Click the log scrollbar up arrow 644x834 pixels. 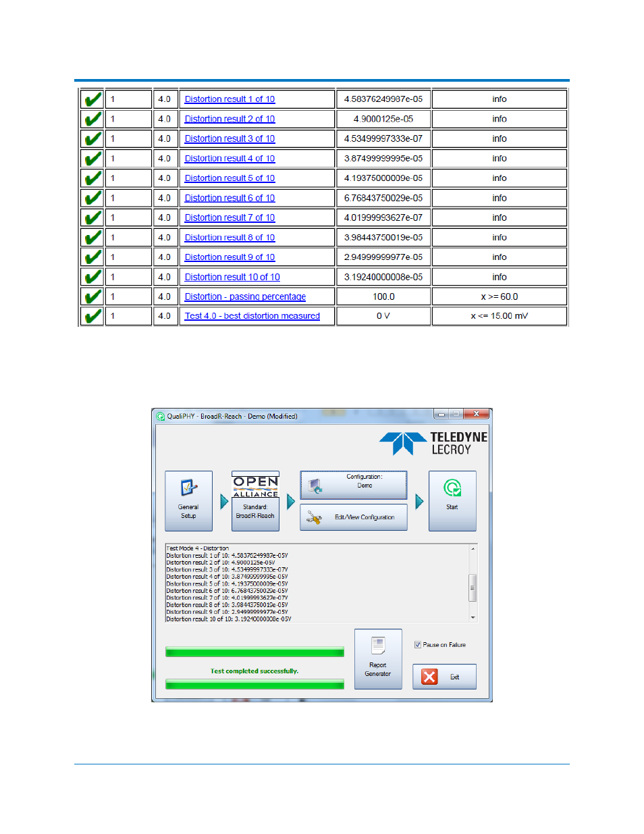click(473, 549)
